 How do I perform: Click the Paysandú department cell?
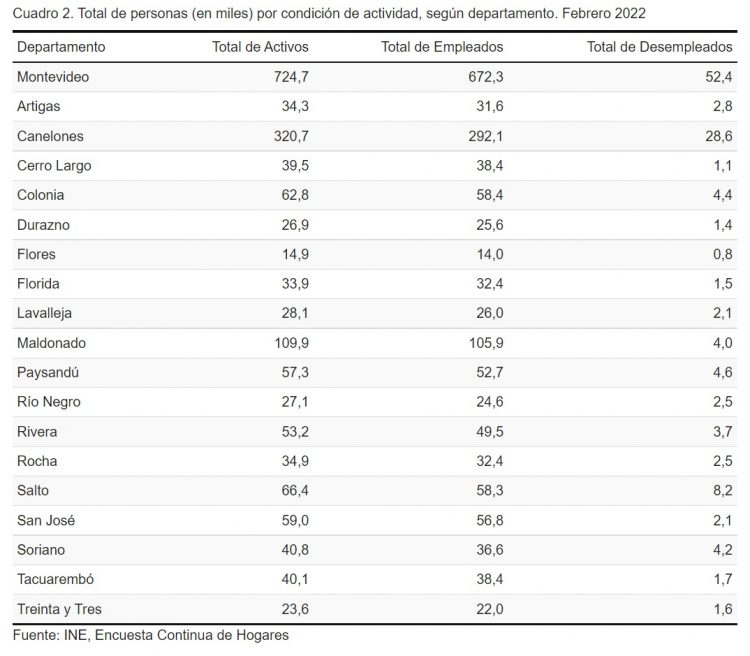click(48, 372)
